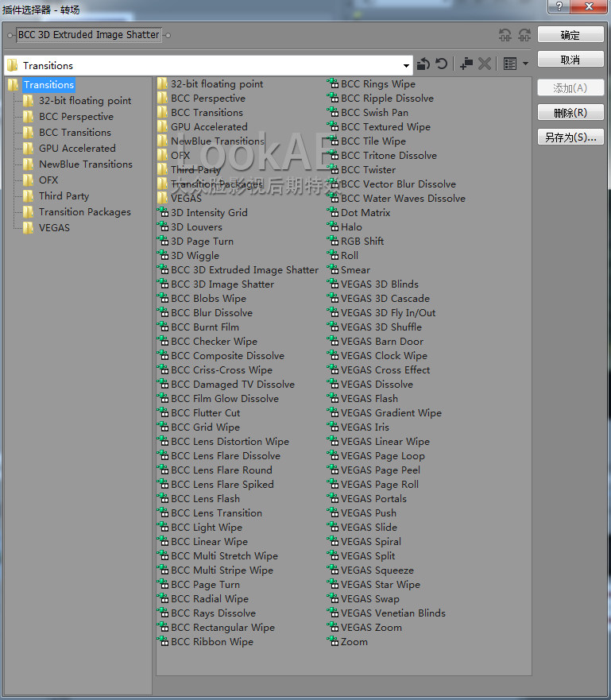Click the 3D Wiggle plug-in icon
The width and height of the screenshot is (611, 700).
pyautogui.click(x=162, y=255)
